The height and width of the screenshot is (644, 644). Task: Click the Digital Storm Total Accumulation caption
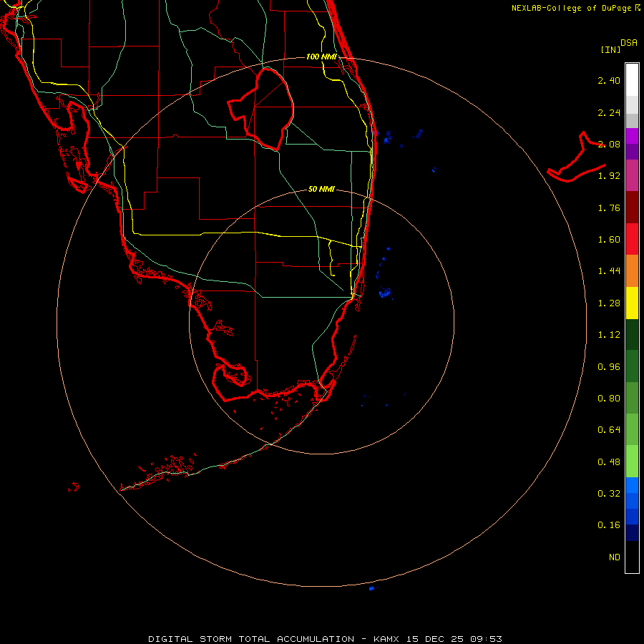tap(326, 639)
